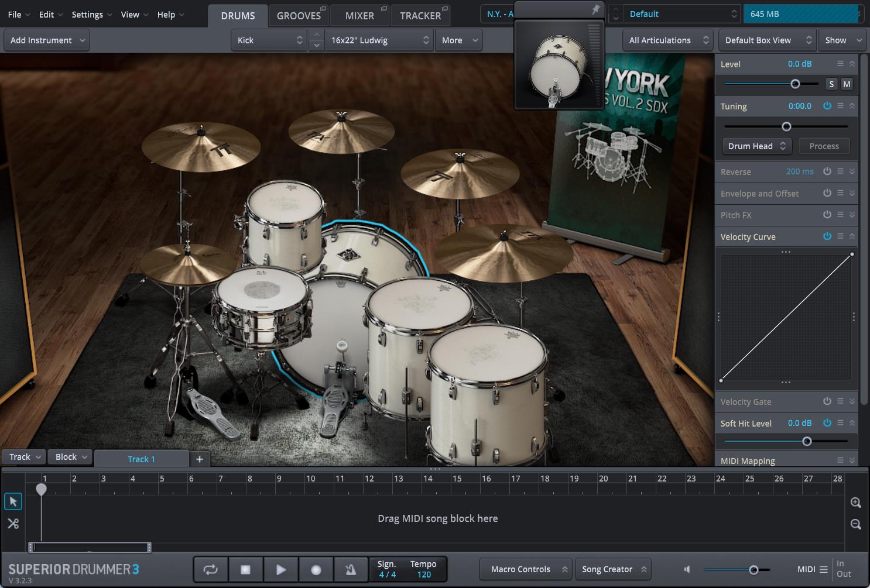Adjust the Level slider handle
Viewport: 870px width, 588px height.
tap(795, 84)
